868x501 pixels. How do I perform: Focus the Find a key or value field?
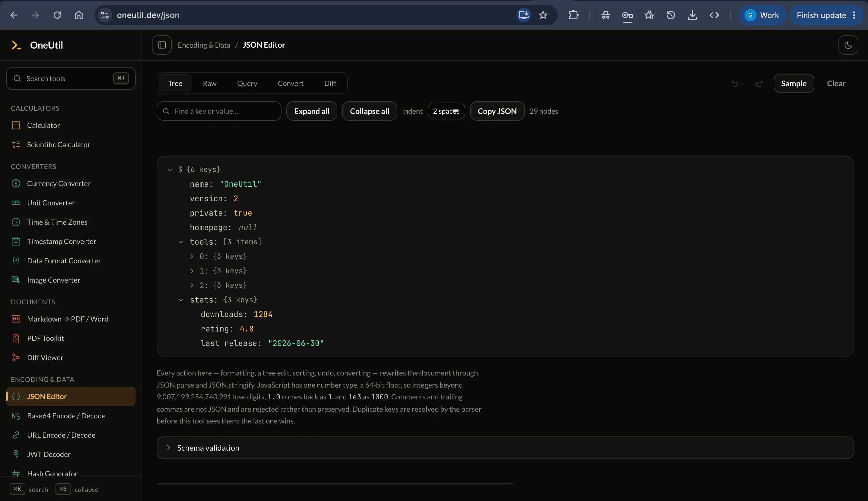[219, 111]
